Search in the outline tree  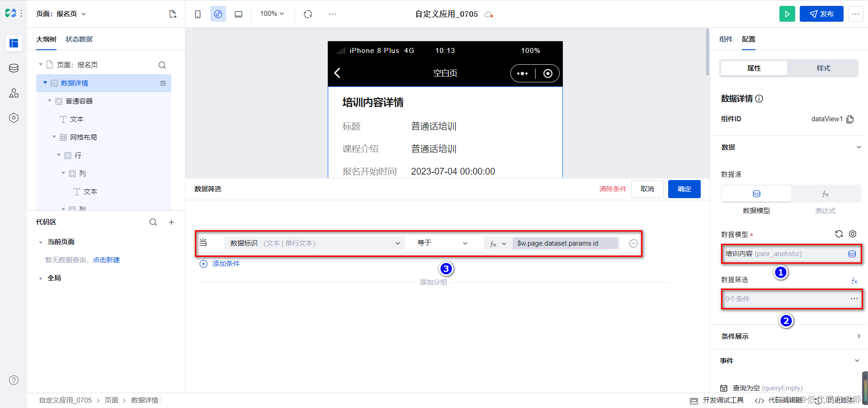tap(162, 65)
